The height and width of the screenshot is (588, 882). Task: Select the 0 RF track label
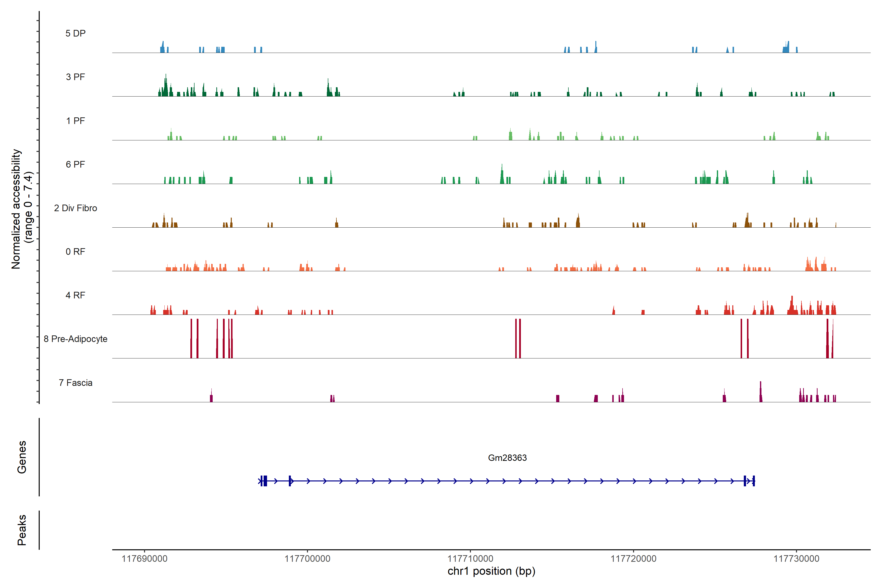(x=75, y=252)
